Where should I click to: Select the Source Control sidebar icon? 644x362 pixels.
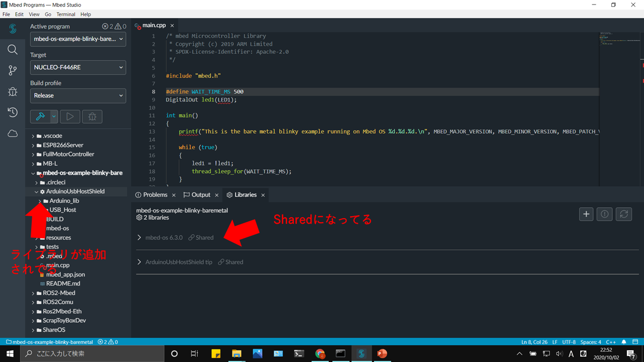click(x=13, y=70)
